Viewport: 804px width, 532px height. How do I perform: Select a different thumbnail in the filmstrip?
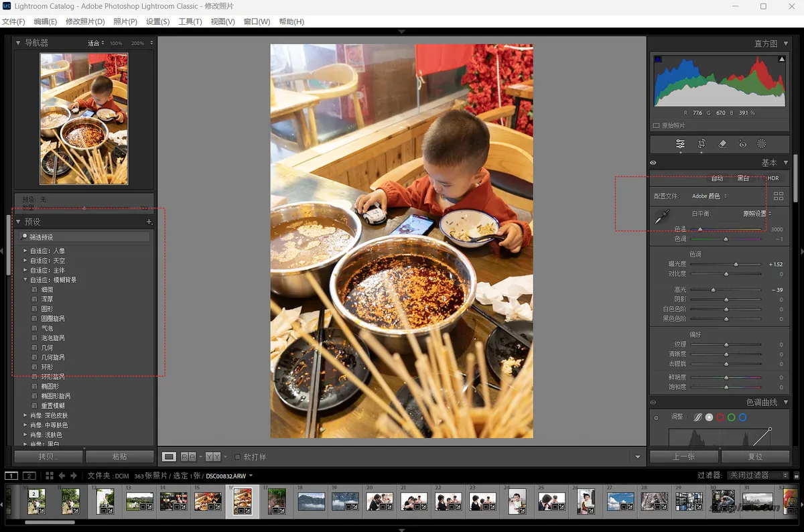click(277, 501)
